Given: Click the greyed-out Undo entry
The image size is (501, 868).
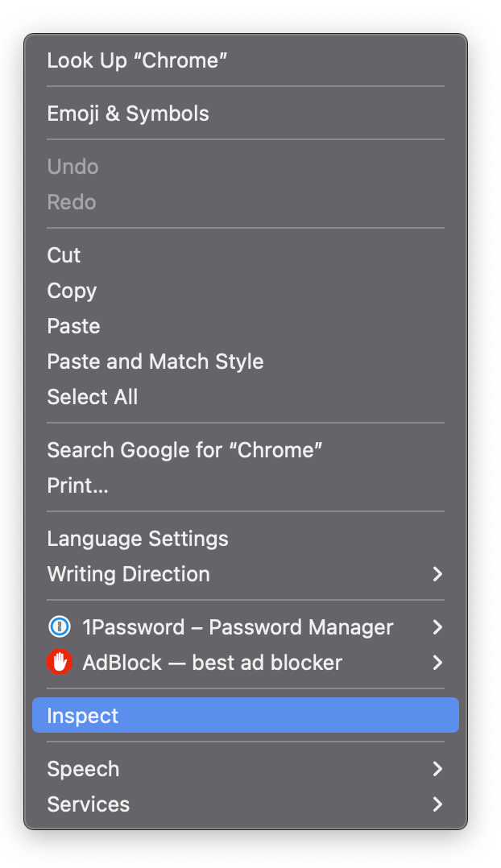Looking at the screenshot, I should (x=72, y=167).
